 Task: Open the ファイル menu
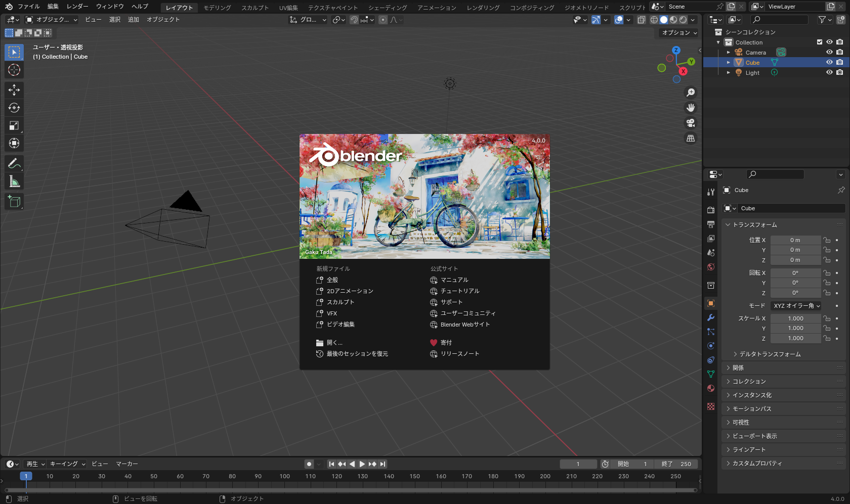(x=29, y=7)
